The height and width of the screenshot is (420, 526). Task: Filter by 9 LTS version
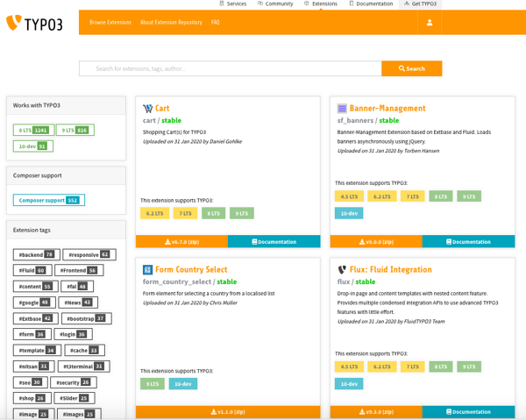pos(74,130)
